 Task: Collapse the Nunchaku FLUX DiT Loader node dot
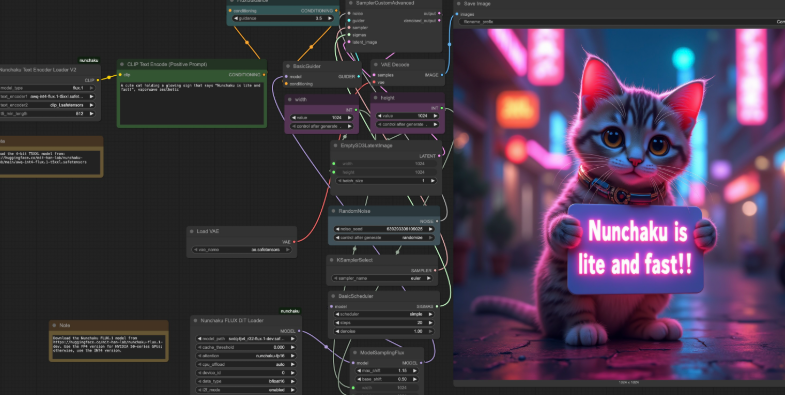196,320
